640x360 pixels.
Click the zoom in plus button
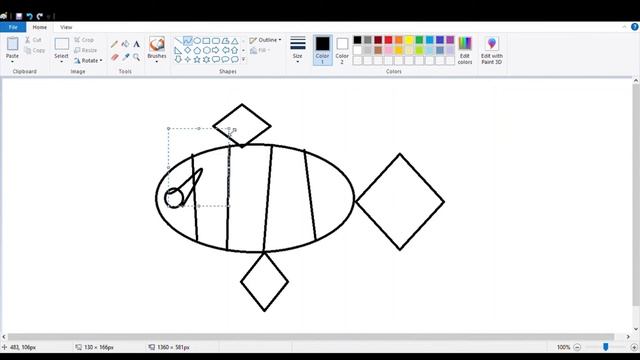click(x=634, y=347)
